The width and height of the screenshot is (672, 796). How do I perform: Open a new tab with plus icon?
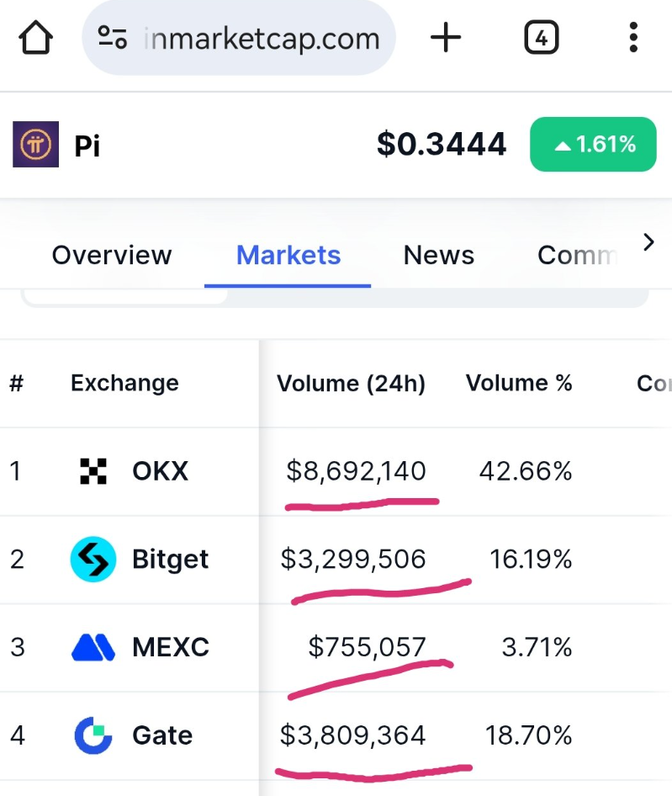point(446,38)
